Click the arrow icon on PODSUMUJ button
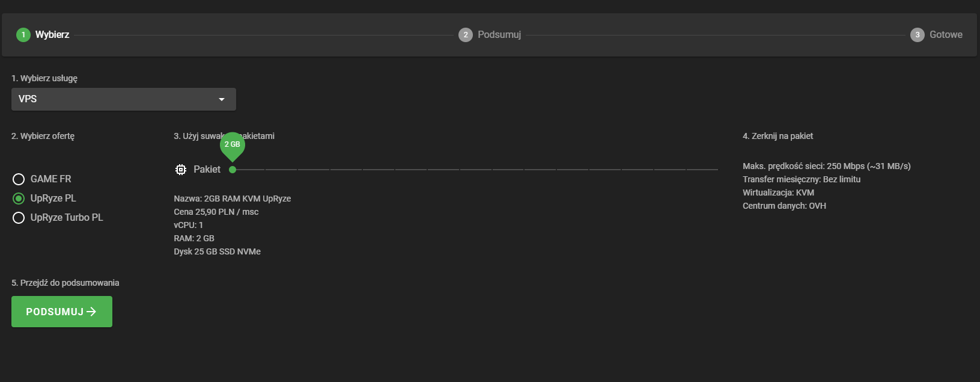 [x=92, y=312]
